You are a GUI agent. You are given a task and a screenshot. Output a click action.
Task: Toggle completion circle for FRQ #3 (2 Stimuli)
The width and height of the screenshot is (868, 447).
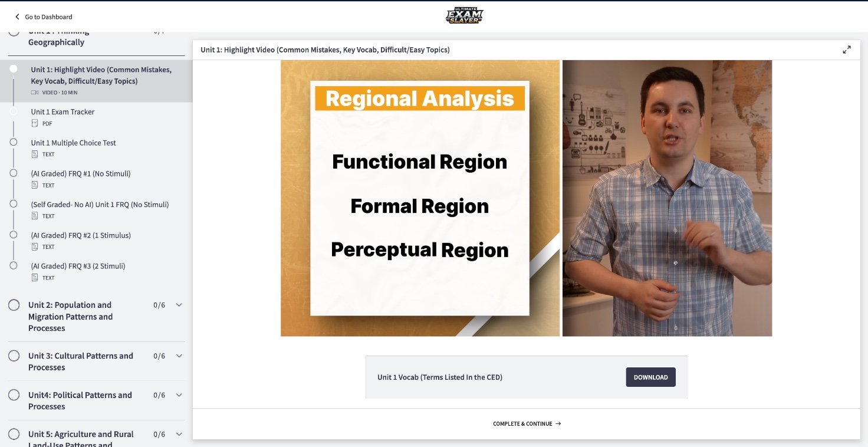[14, 265]
